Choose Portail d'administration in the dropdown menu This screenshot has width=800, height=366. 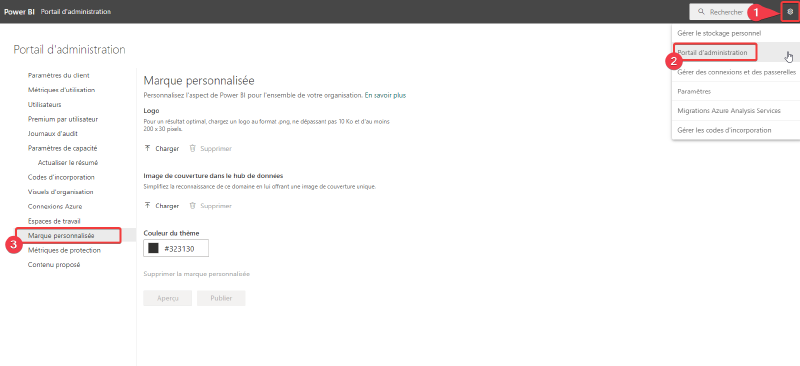pyautogui.click(x=712, y=53)
